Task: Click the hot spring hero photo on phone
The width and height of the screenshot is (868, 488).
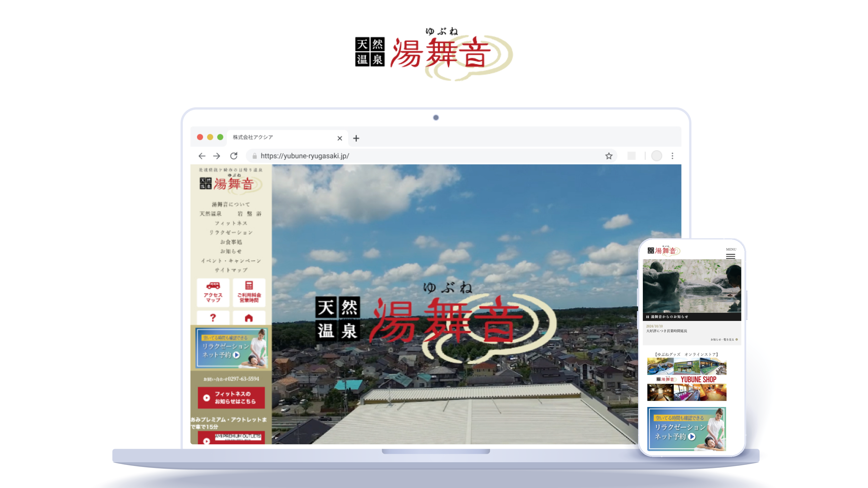Action: 692,286
